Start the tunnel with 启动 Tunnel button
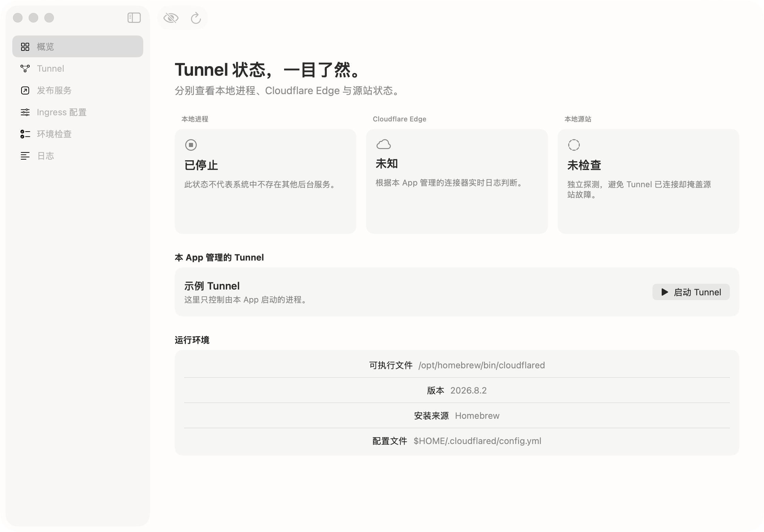Viewport: 764px width, 532px height. 691,292
